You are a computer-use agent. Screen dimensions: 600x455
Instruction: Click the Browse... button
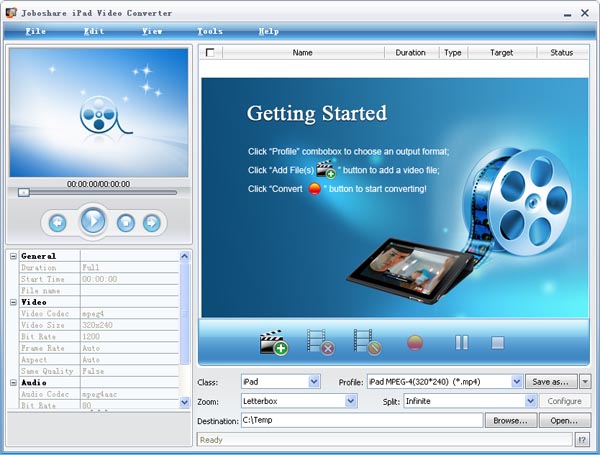click(510, 421)
